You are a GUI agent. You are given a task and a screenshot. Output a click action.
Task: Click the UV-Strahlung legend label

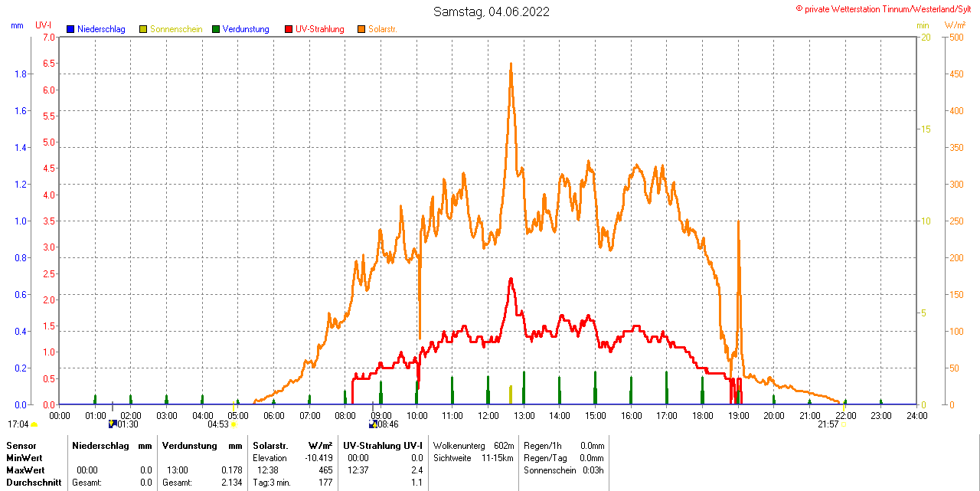pos(320,29)
